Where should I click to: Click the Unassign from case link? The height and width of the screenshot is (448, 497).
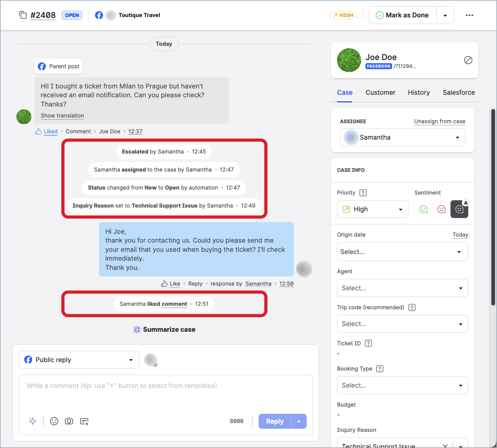tap(439, 121)
